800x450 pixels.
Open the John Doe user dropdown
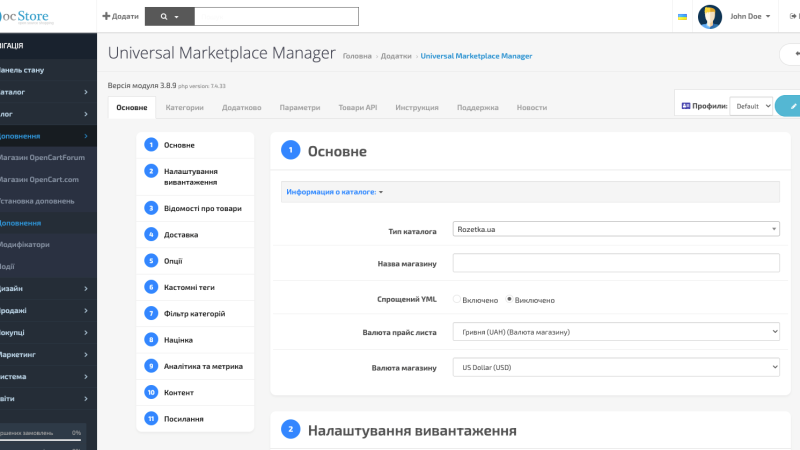click(x=749, y=16)
